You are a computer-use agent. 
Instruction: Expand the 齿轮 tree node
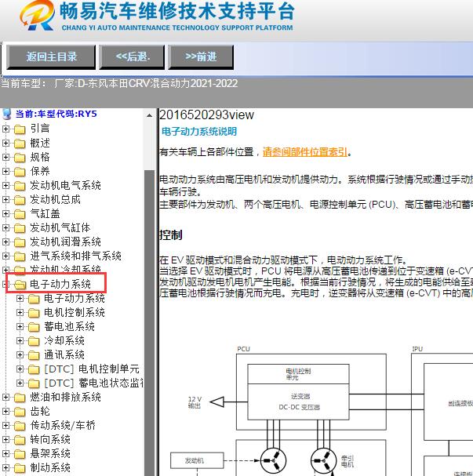[5, 412]
